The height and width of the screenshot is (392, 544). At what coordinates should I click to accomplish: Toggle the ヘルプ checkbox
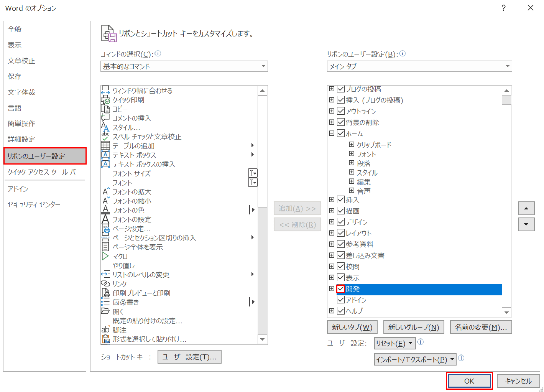(340, 311)
